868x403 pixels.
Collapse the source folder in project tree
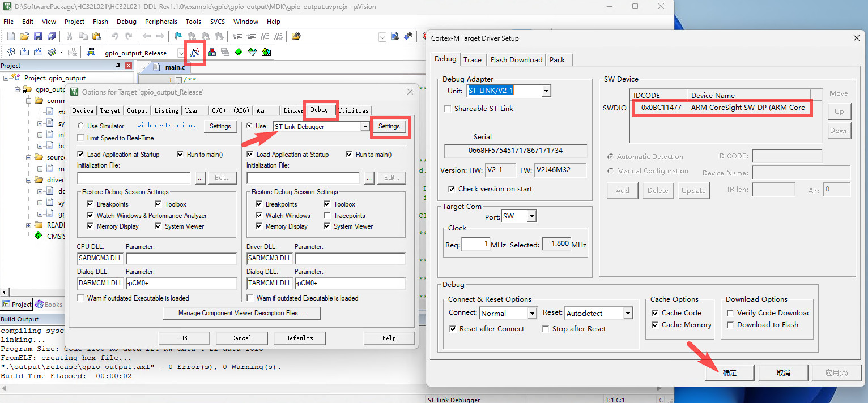(28, 157)
